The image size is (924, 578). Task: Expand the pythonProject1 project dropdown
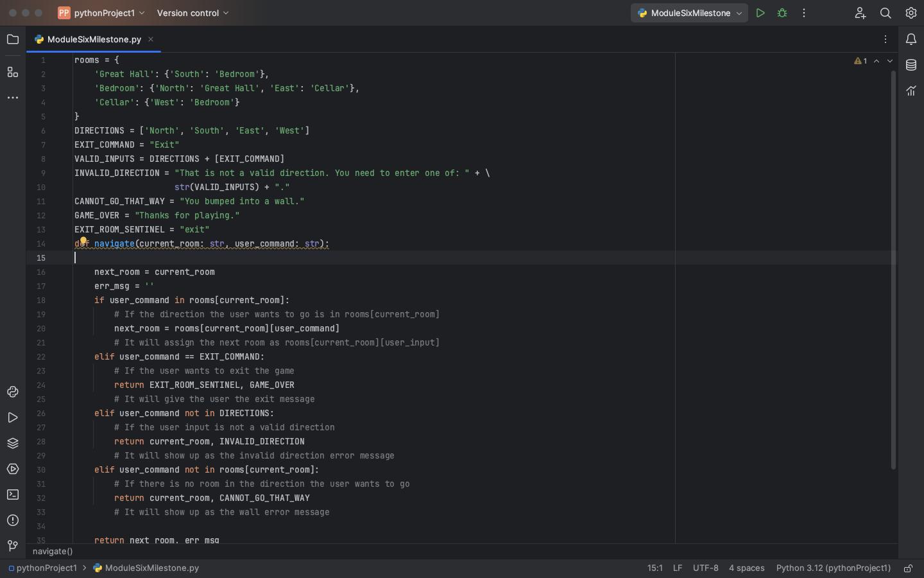coord(102,13)
